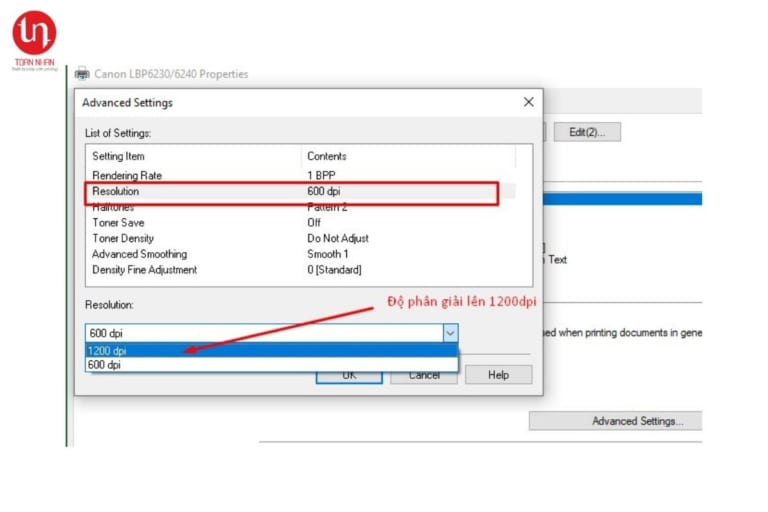
Task: Click the Toan Nhan logo
Action: [34, 40]
